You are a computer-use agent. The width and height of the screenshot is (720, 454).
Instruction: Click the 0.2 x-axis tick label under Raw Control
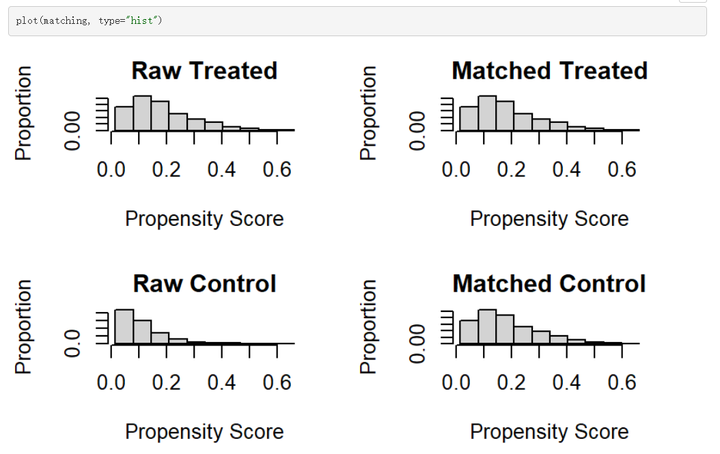point(167,383)
